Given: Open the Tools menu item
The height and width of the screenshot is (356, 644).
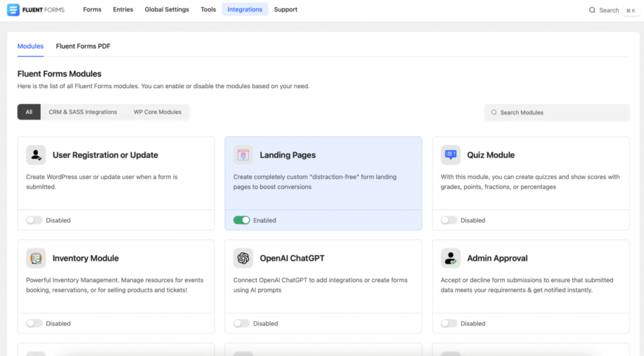Looking at the screenshot, I should pyautogui.click(x=208, y=9).
